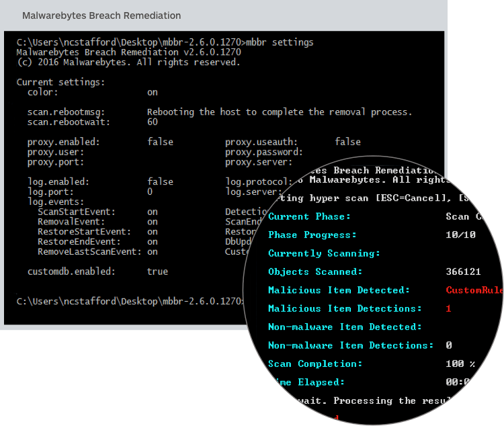The height and width of the screenshot is (426, 504).
Task: Click the 'Current settings:' heading
Action: coord(60,82)
